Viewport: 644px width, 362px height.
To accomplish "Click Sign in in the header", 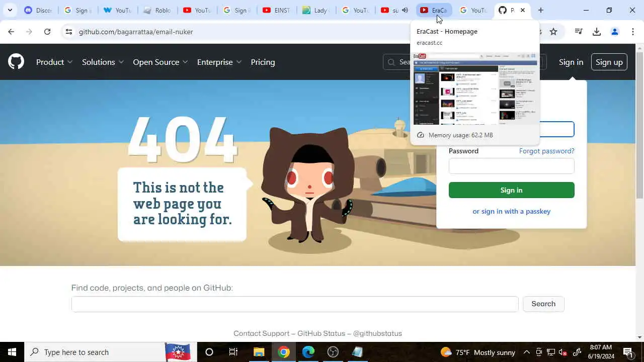I will point(571,62).
